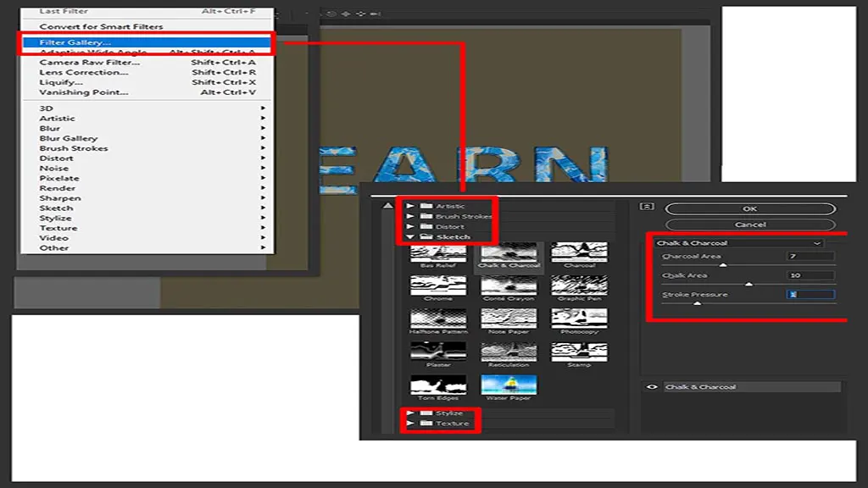Image resolution: width=868 pixels, height=488 pixels.
Task: Open the Texture submenu in Filter menu
Action: (x=147, y=228)
